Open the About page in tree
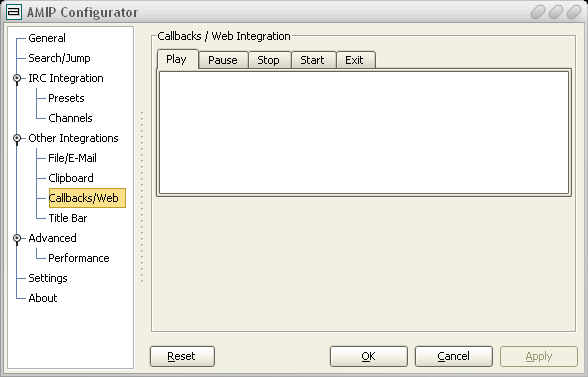The image size is (588, 377). coord(43,298)
